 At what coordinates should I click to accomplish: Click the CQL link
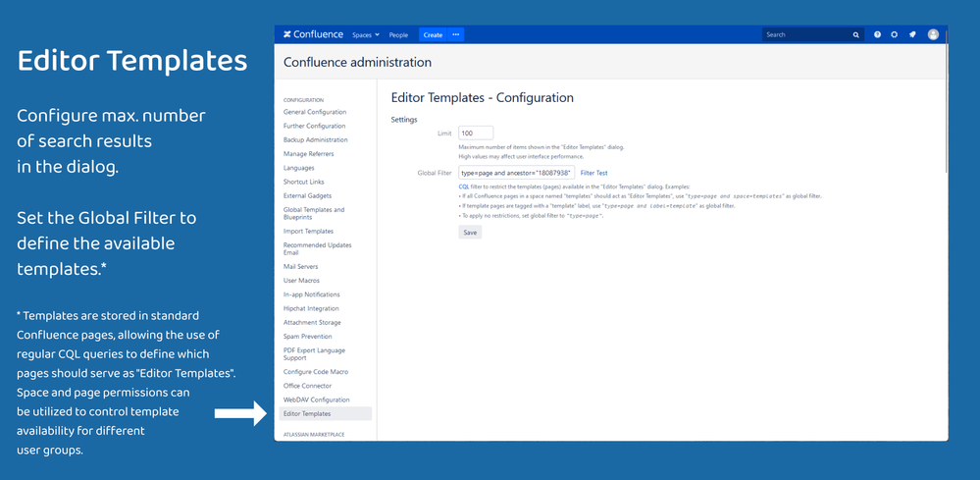[x=464, y=187]
